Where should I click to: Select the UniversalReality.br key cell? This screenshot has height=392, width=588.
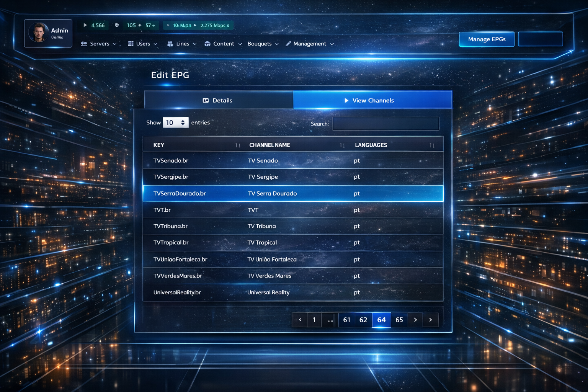[177, 292]
